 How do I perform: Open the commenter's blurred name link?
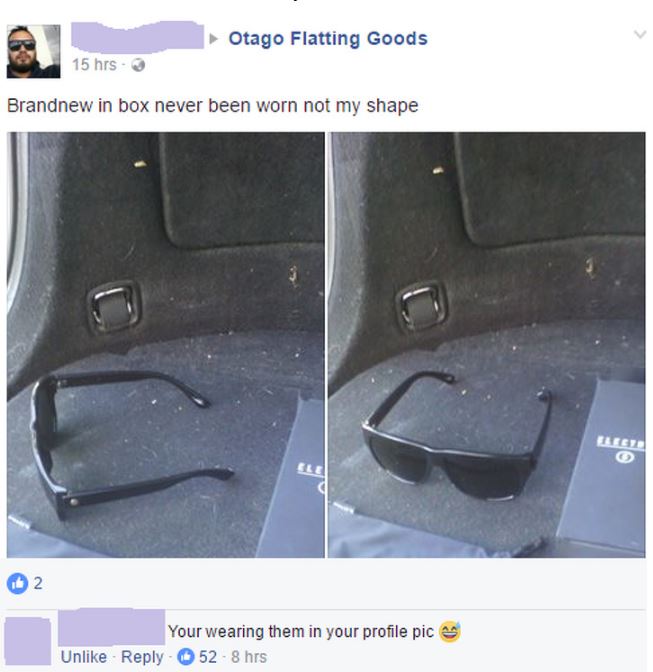111,627
